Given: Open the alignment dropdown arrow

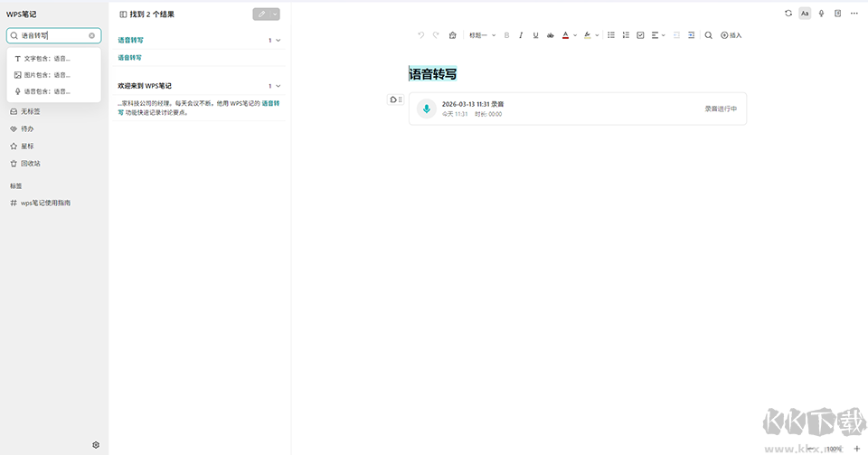Looking at the screenshot, I should [663, 35].
